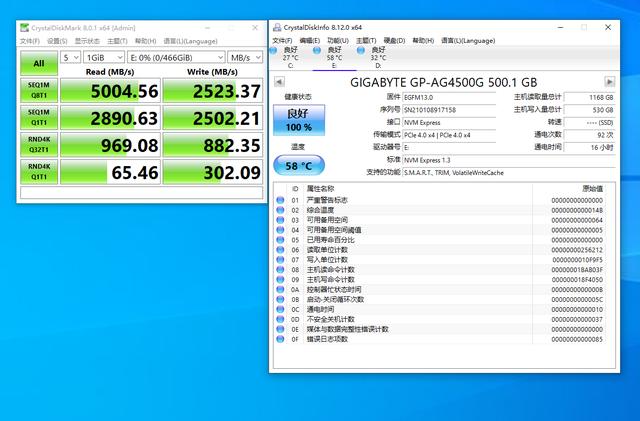Open 编辑(E) menu in CrystalDiskInfo
The width and height of the screenshot is (640, 421).
click(x=309, y=40)
